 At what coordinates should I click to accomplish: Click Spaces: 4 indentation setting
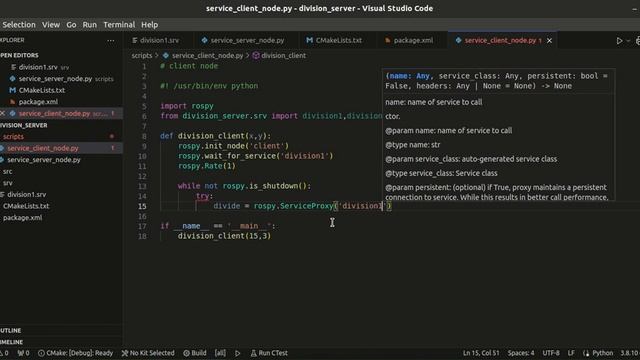click(x=521, y=353)
